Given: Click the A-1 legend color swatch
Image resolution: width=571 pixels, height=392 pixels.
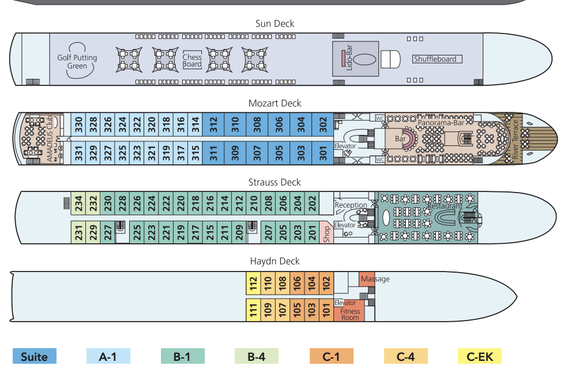Looking at the screenshot, I should [108, 356].
